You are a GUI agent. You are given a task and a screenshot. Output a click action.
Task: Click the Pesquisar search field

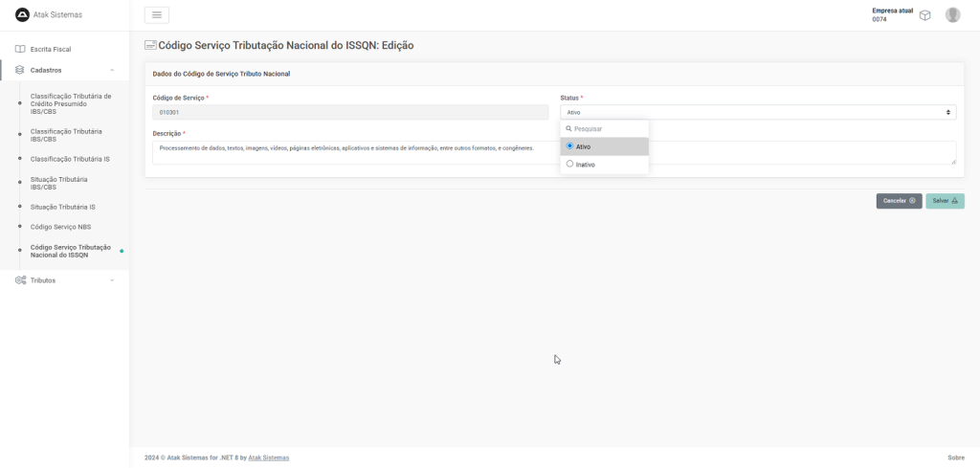608,128
